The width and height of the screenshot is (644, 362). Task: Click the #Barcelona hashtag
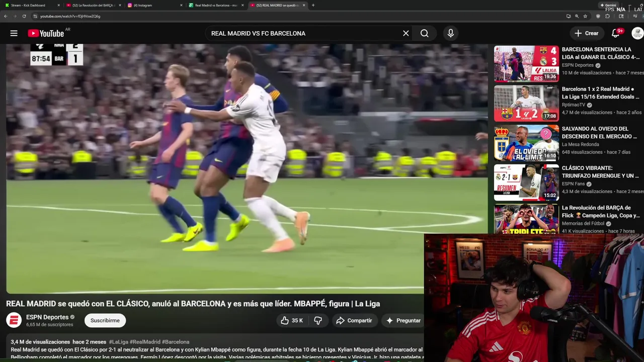[x=176, y=342]
